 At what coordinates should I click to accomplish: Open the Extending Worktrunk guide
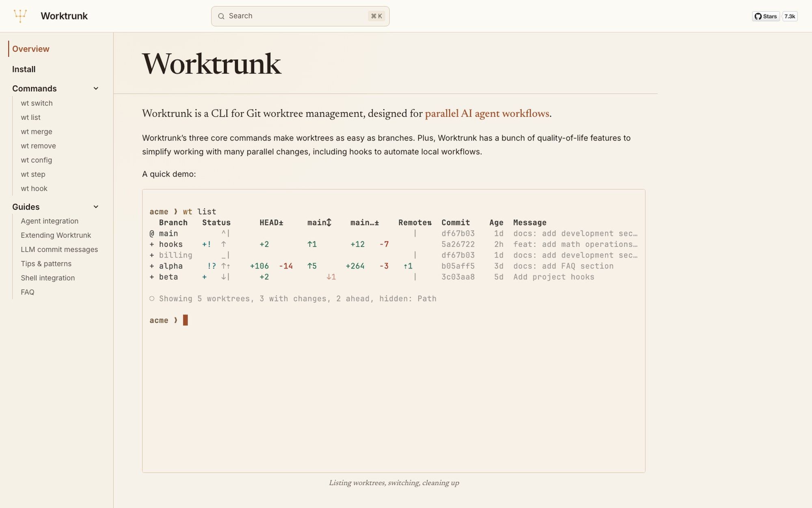pyautogui.click(x=56, y=235)
